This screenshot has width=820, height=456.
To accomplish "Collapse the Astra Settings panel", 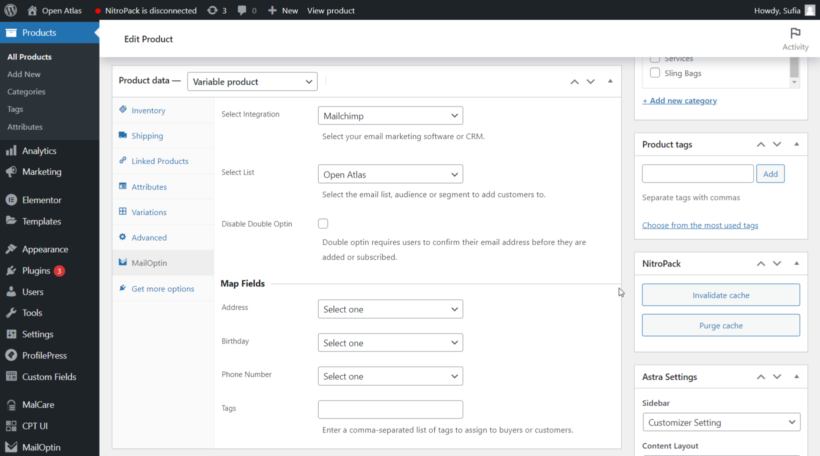I will [796, 377].
